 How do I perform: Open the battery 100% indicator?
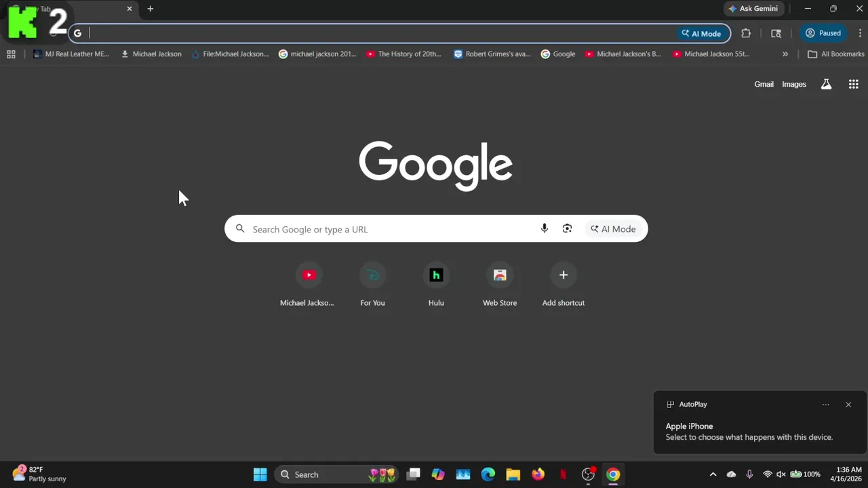806,474
